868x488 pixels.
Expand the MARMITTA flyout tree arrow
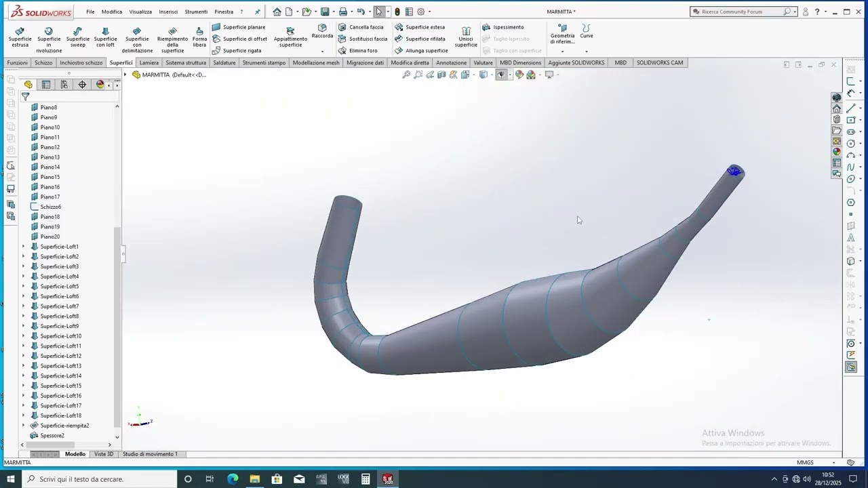pos(125,75)
